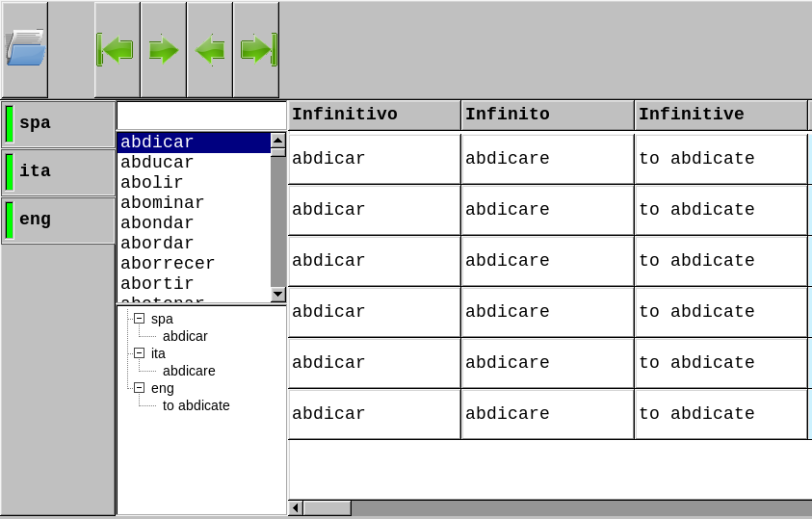The height and width of the screenshot is (519, 812).
Task: Click the verb list scroll down arrow
Action: click(x=278, y=294)
